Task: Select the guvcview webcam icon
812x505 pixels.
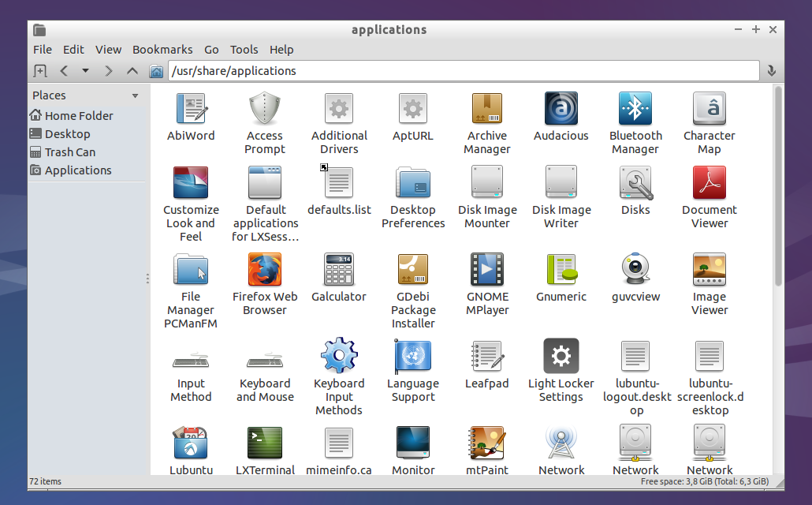Action: 635,268
